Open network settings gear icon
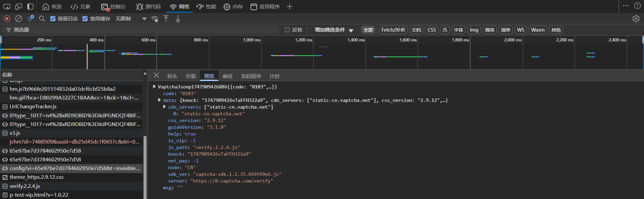The height and width of the screenshot is (199, 644). click(636, 19)
